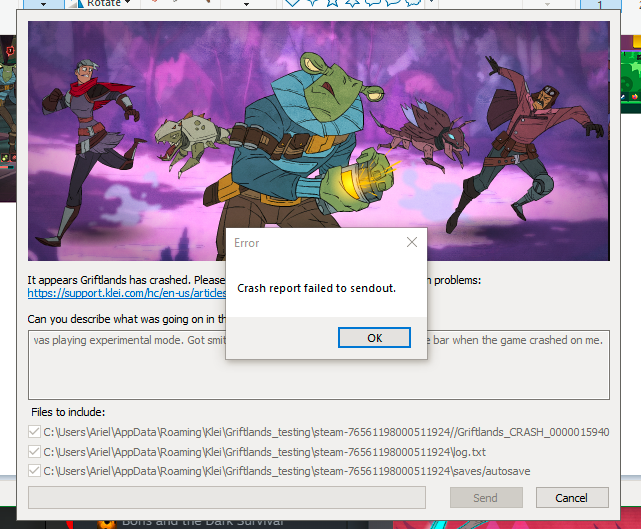641x529 pixels.
Task: Uncheck the Griftlands_CRASH file checkbox
Action: tap(35, 432)
